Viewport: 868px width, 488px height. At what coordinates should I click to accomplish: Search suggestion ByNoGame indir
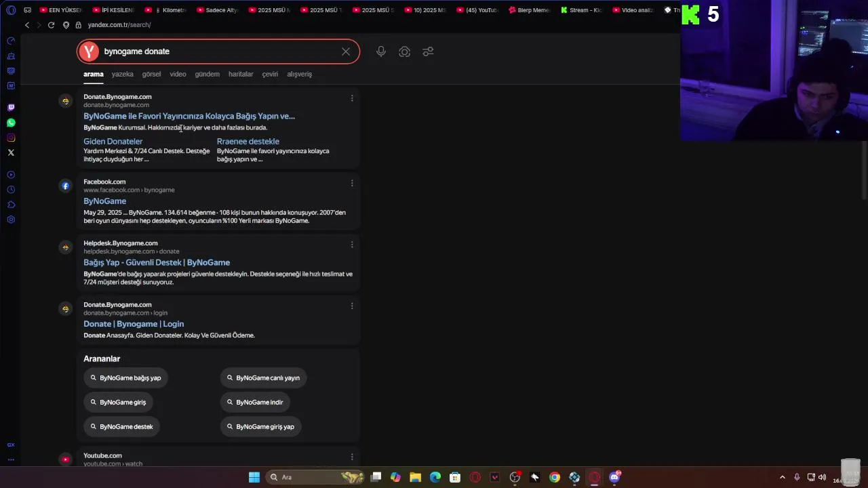tap(255, 402)
